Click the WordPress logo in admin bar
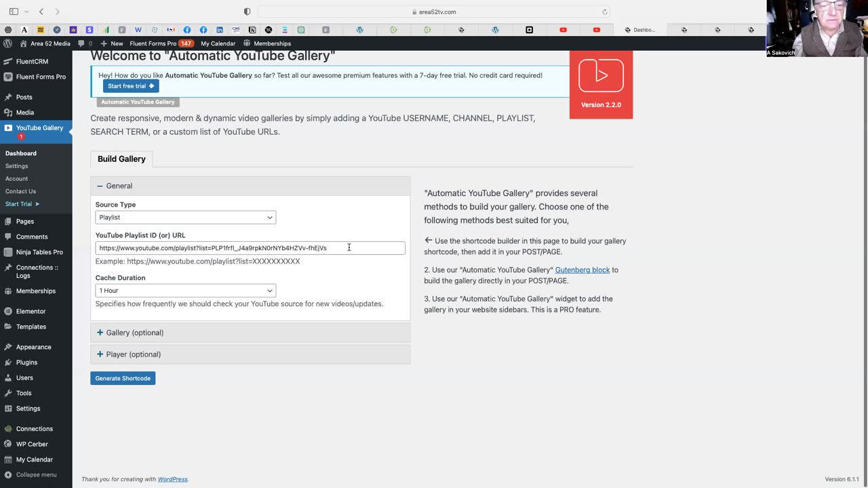 (7, 43)
